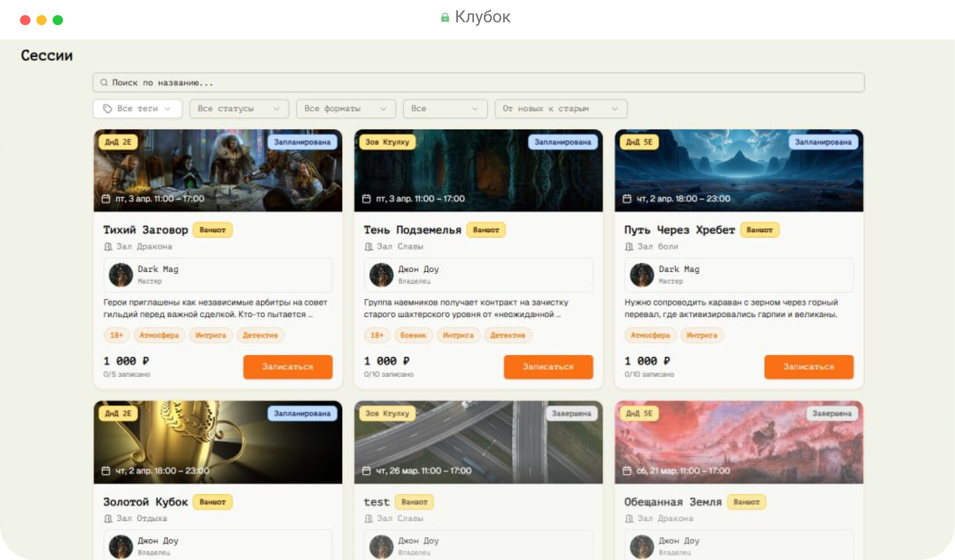Click the search magnifier icon
The width and height of the screenshot is (955, 560).
click(104, 83)
